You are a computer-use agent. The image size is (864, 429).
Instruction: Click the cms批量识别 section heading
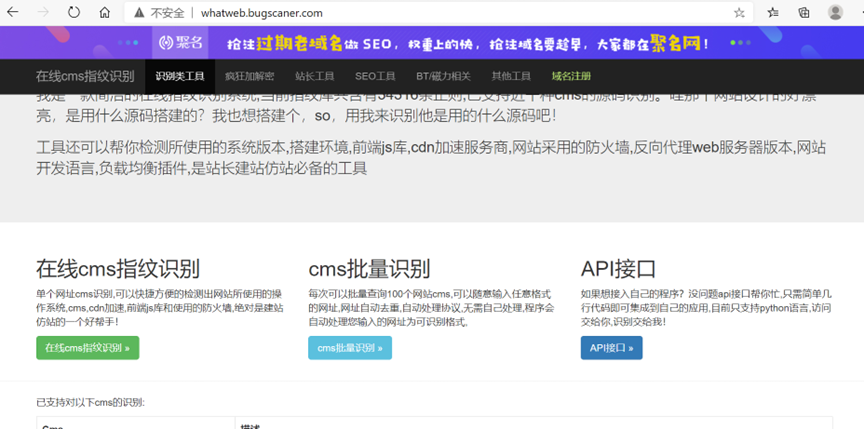point(369,269)
